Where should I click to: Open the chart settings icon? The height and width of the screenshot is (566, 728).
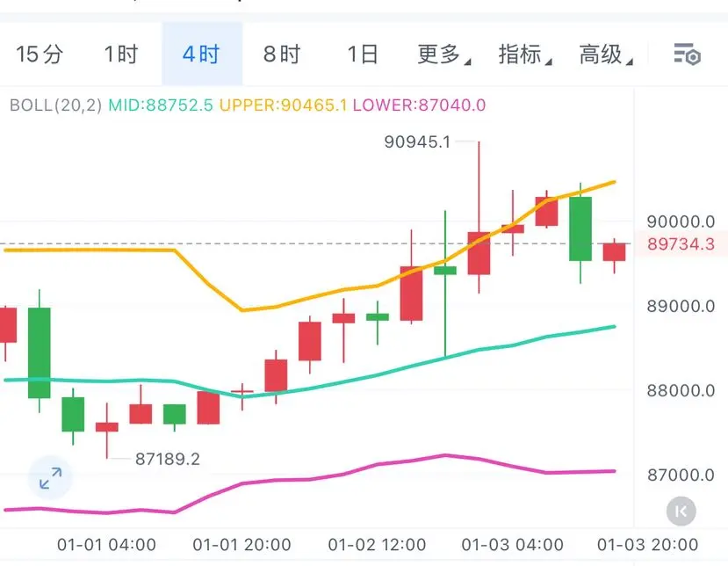tap(687, 54)
